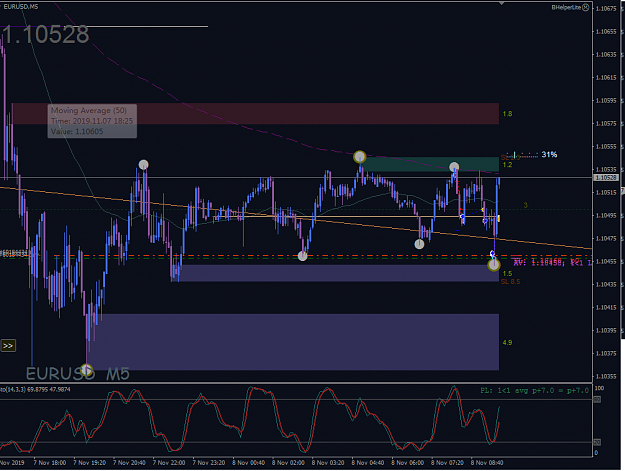Click the EURUSD,M5 chart title
Screen dimensions: 625x471
(x=21, y=7)
